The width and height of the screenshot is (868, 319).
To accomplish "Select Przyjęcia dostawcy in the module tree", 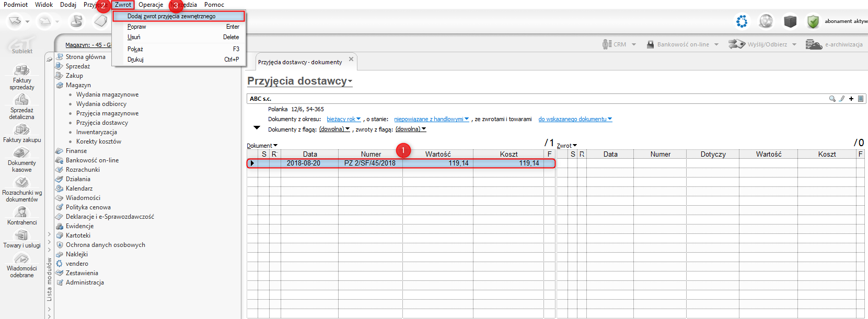I will [102, 123].
